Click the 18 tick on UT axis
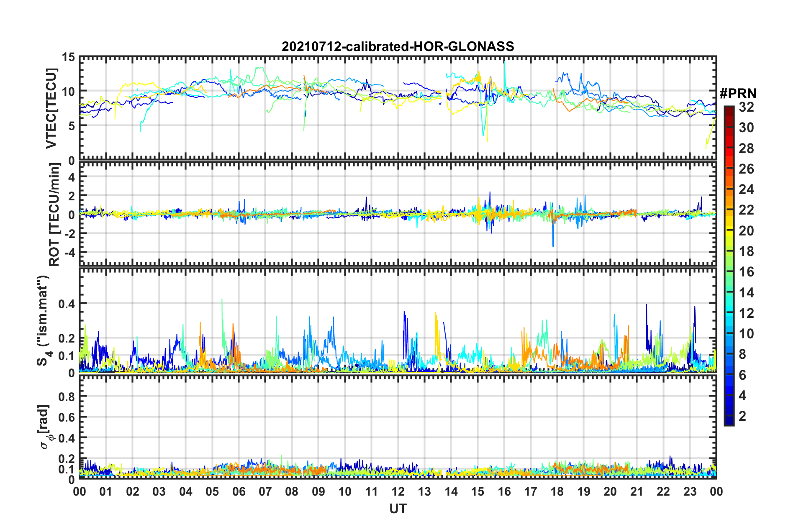796x532 pixels. click(557, 491)
